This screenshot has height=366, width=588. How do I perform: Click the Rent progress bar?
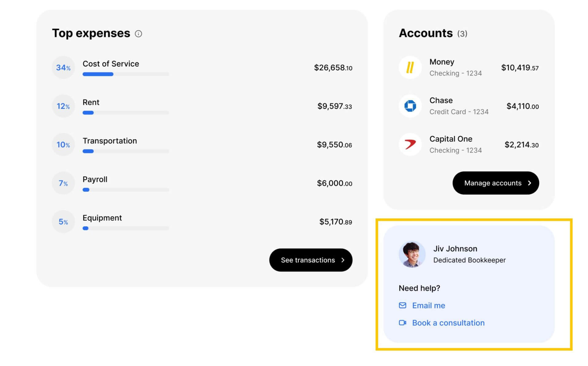tap(126, 113)
